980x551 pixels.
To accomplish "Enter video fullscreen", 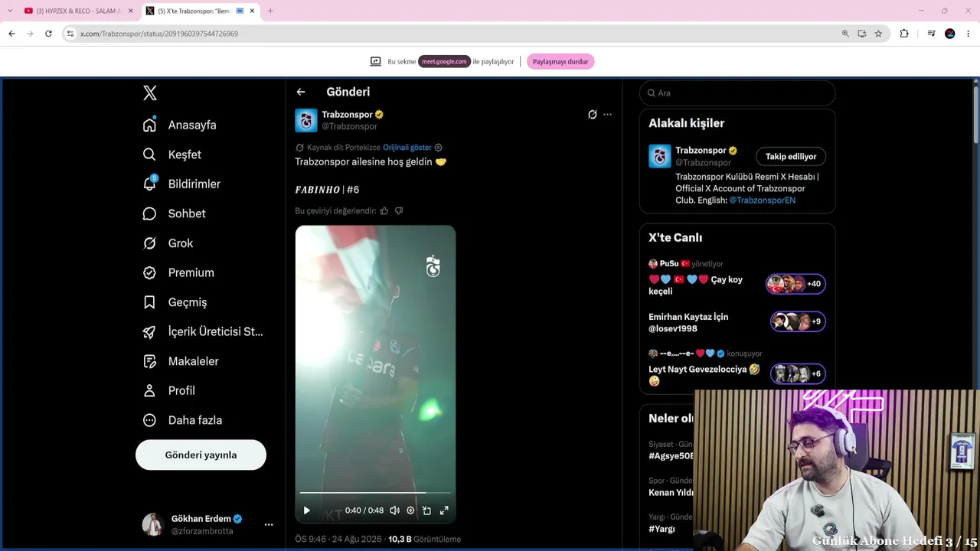I will (x=444, y=510).
